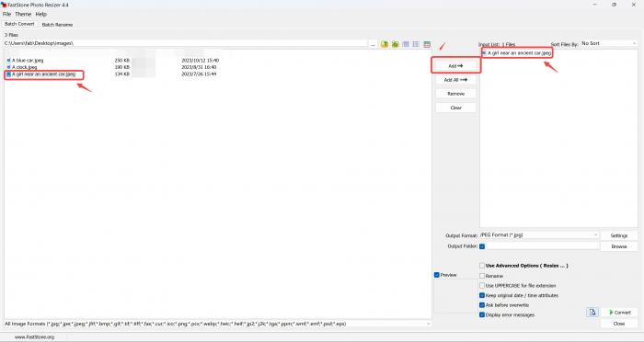Open www.FastStone.org link in status bar

point(35,337)
